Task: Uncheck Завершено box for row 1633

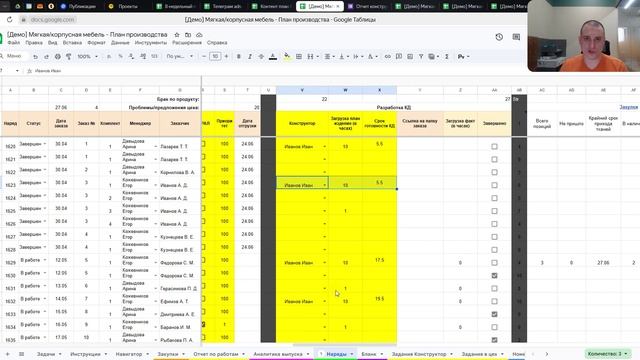Action: click(x=494, y=314)
